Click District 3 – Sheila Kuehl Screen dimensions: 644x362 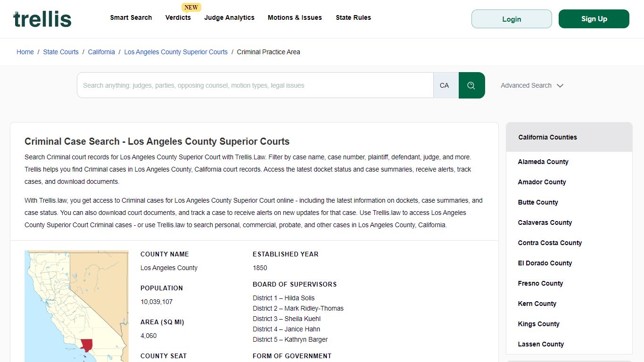[x=287, y=319]
